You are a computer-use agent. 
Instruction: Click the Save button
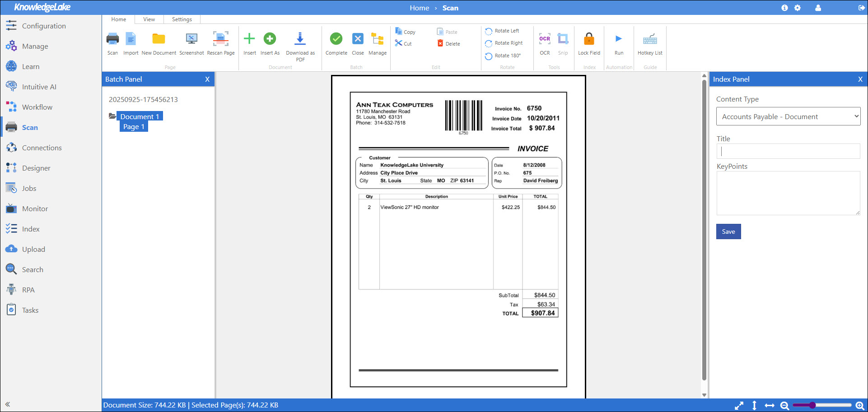728,231
